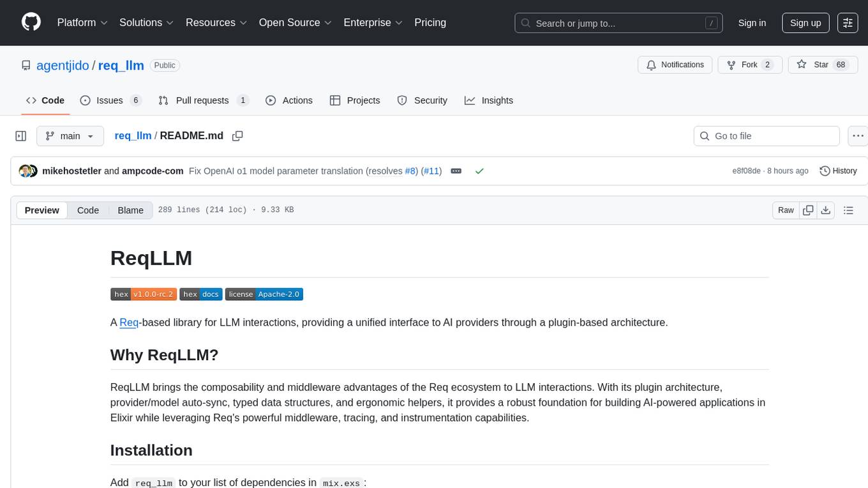Click the Notifications bell button

(x=675, y=65)
